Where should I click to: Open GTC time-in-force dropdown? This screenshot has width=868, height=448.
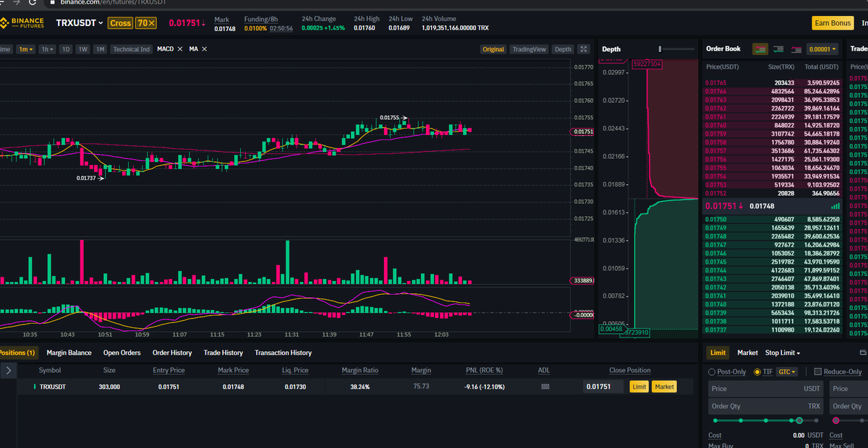pyautogui.click(x=786, y=371)
